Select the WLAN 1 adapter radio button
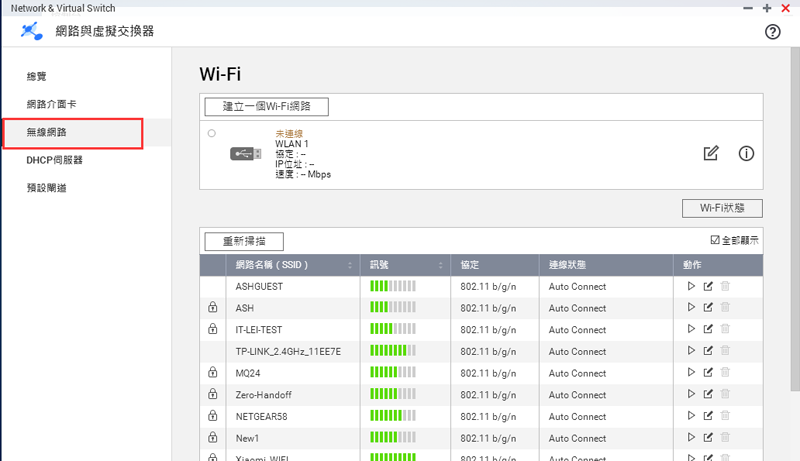 click(211, 133)
